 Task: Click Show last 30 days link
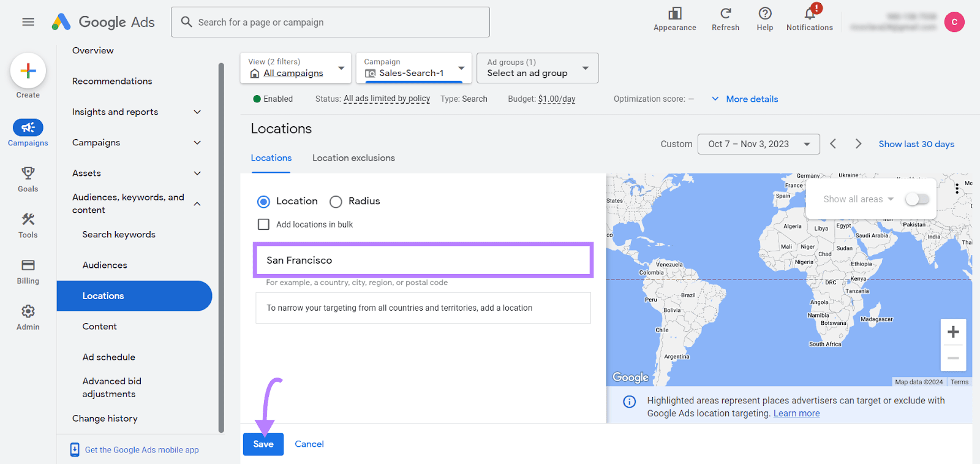click(916, 144)
